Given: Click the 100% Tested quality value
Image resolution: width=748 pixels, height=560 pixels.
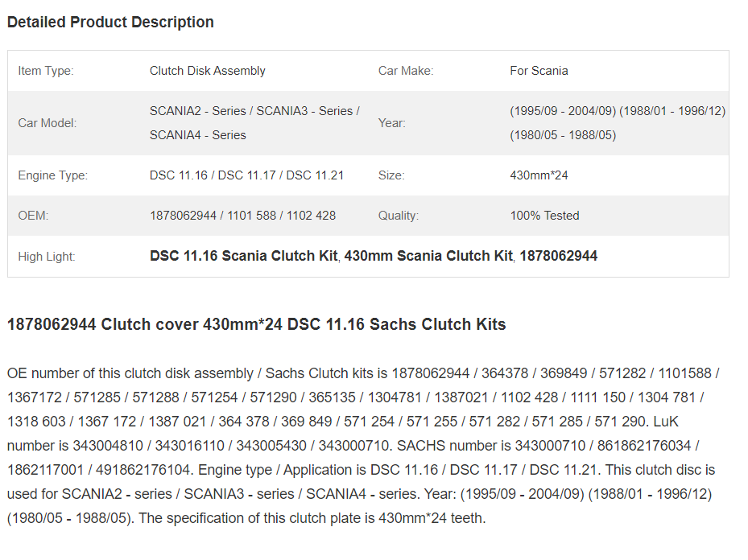Looking at the screenshot, I should coord(545,216).
